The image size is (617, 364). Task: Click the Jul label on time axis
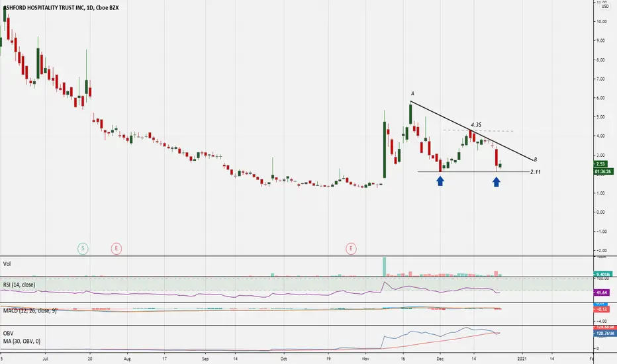click(45, 359)
